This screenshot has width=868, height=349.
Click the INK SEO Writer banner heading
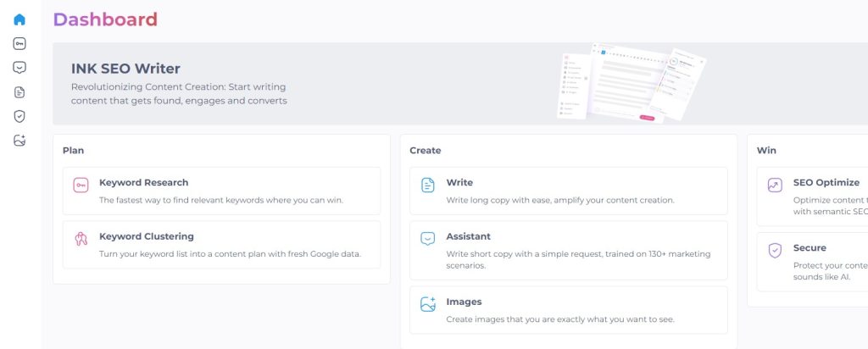coord(125,69)
